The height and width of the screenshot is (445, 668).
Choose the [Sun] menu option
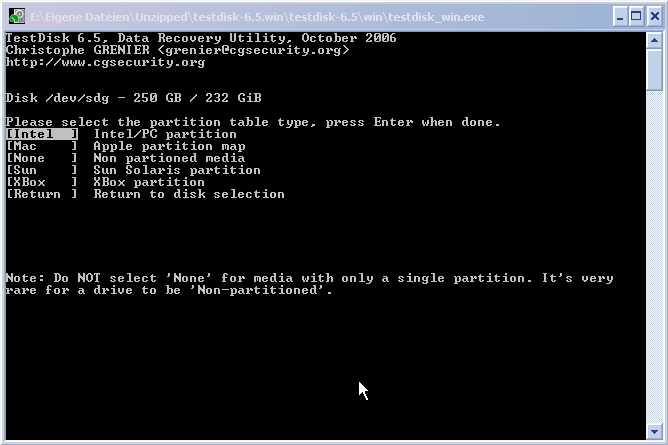tap(42, 170)
